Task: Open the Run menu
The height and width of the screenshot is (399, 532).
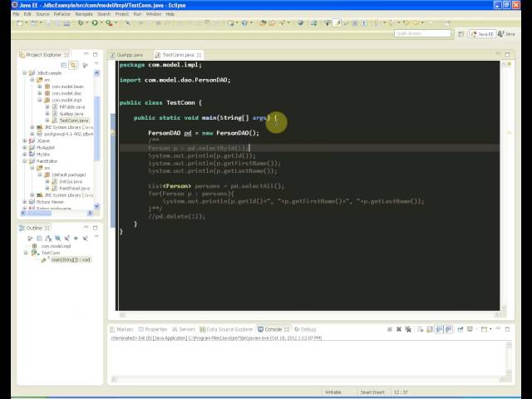Action: click(137, 14)
